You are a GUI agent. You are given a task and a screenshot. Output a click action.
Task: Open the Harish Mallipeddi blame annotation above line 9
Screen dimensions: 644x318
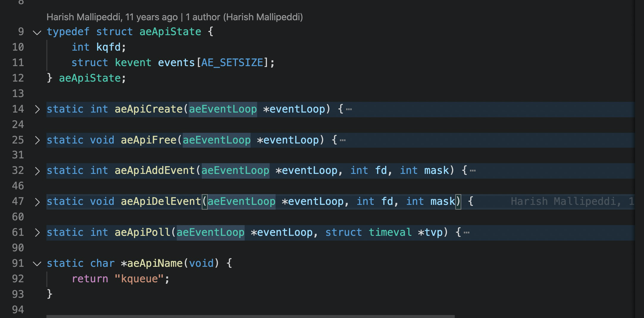[175, 17]
